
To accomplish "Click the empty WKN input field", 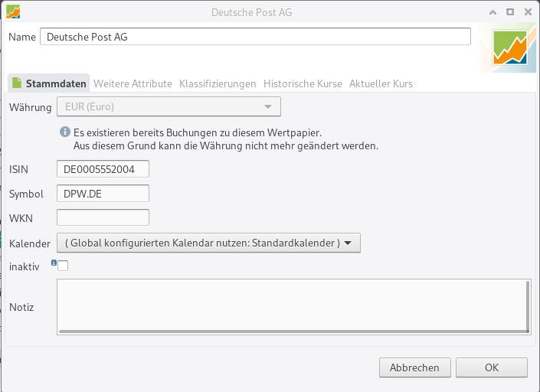I will 103,217.
